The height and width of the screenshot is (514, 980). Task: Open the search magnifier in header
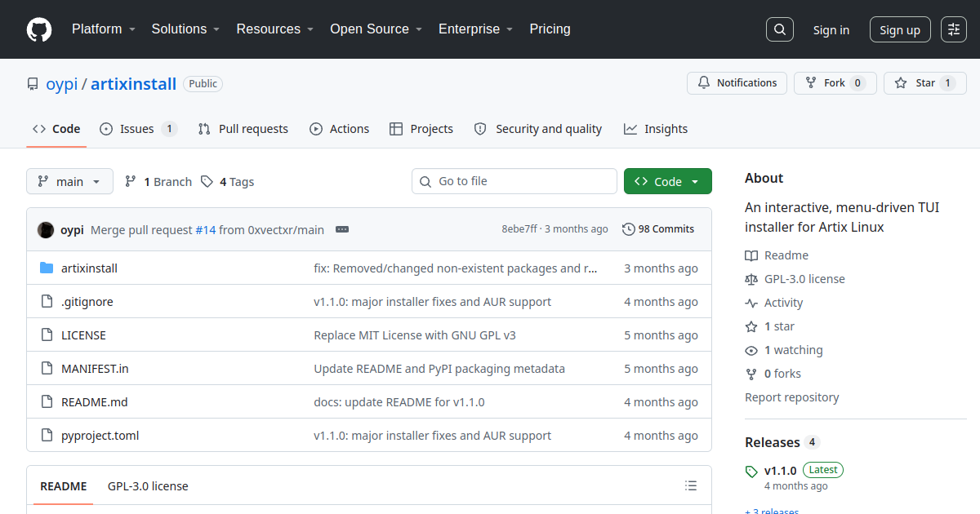[x=780, y=29]
